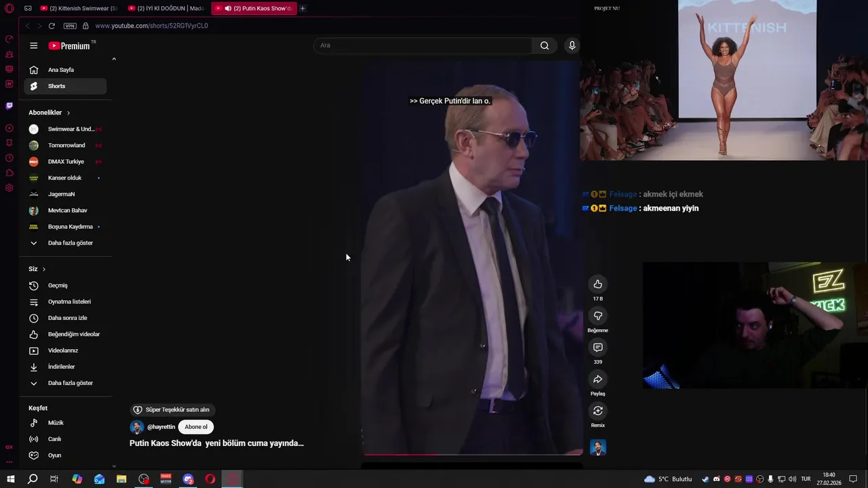Open the @hayrettin channel link

click(161, 427)
